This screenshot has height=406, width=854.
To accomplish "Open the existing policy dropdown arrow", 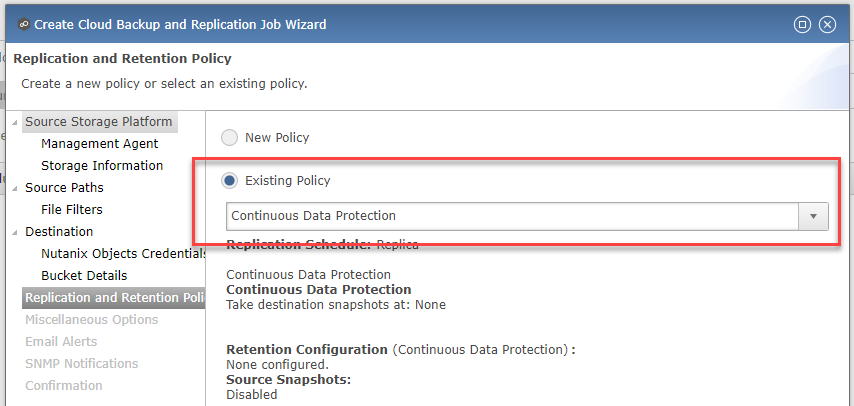I will click(x=814, y=216).
